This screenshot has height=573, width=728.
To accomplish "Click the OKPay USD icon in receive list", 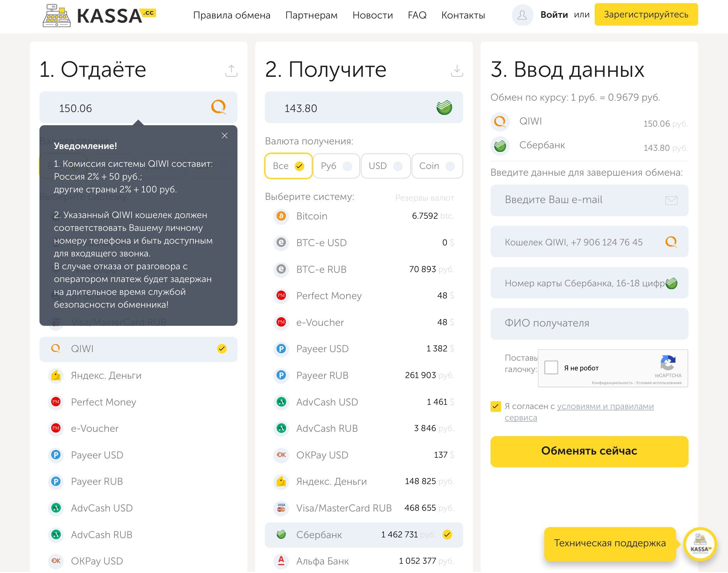I will pos(281,455).
